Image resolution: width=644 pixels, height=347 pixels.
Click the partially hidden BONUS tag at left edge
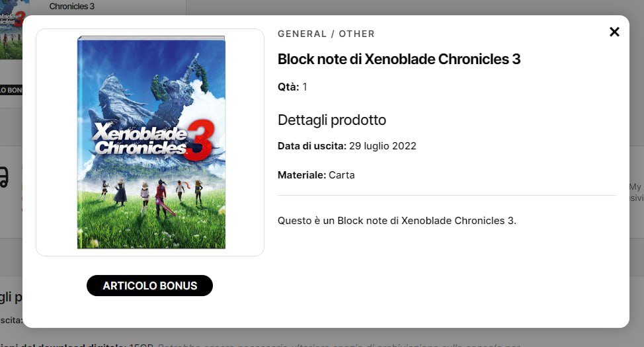pos(11,89)
